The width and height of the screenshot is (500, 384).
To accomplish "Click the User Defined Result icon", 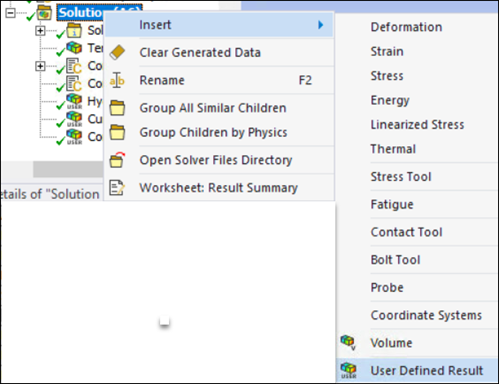I will tap(348, 370).
